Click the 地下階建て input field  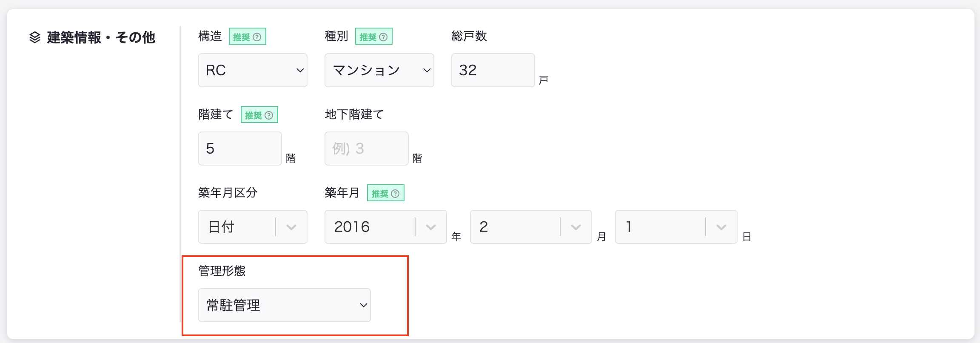(x=366, y=149)
